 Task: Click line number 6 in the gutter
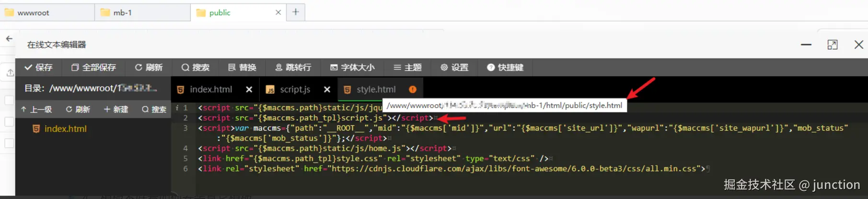coord(185,168)
